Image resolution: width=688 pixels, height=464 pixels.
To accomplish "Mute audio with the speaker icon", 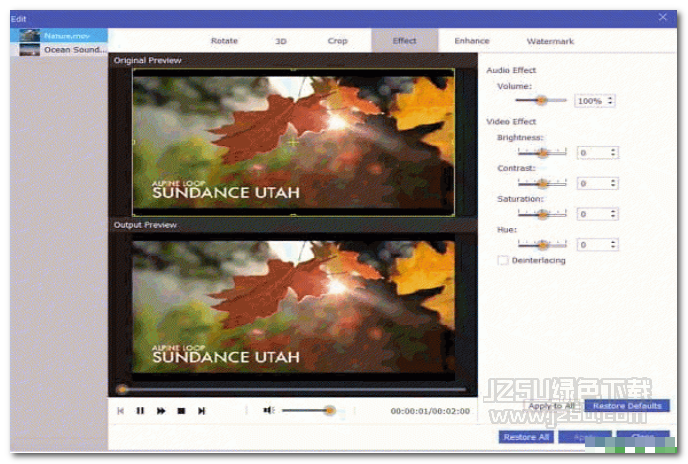I will pyautogui.click(x=268, y=410).
